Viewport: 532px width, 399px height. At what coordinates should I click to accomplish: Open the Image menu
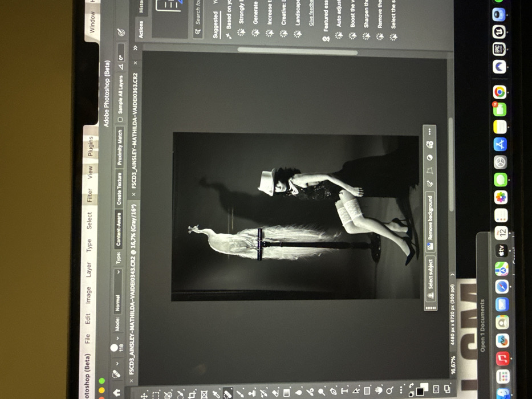88,295
